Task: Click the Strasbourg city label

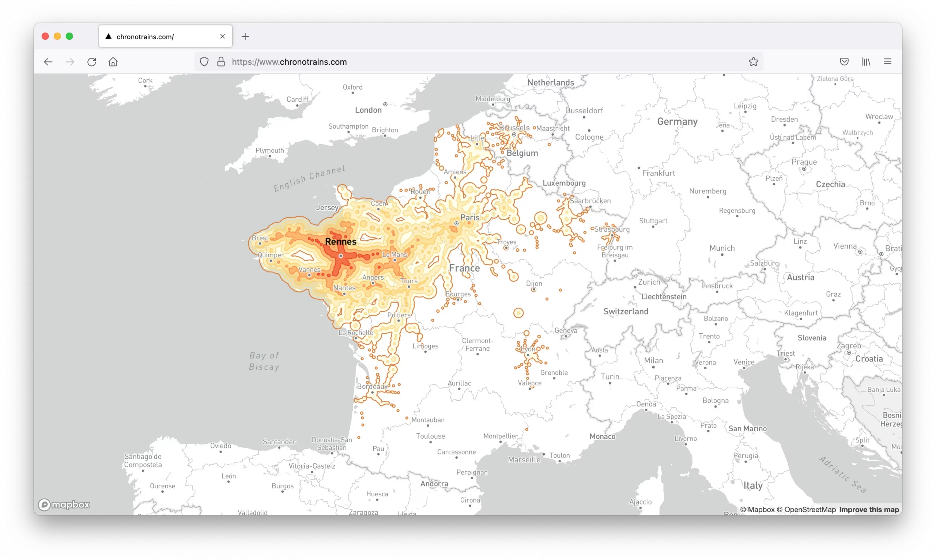Action: pos(612,229)
